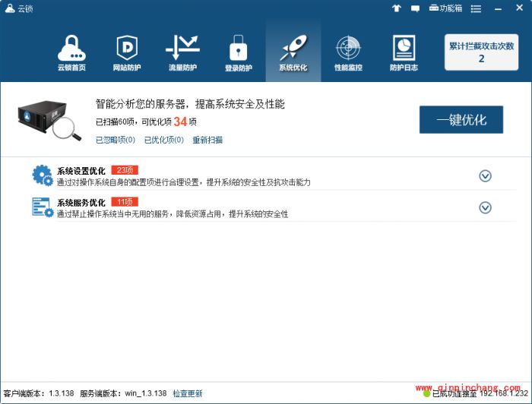Click the 系统设置优化 gears icon
Image resolution: width=532 pixels, height=404 pixels.
click(x=43, y=175)
